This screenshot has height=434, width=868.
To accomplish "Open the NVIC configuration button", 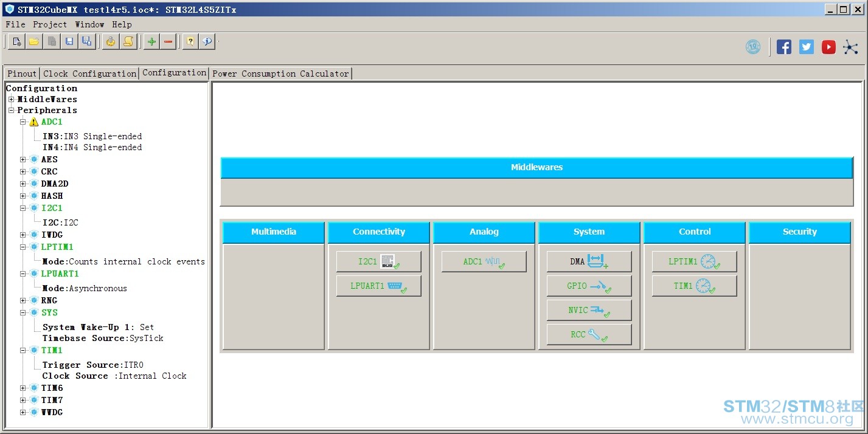I will (x=589, y=310).
